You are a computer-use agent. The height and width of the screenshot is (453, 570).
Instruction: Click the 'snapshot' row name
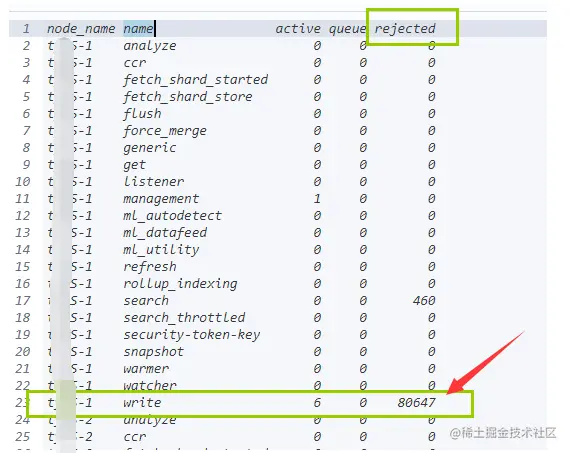pyautogui.click(x=153, y=352)
